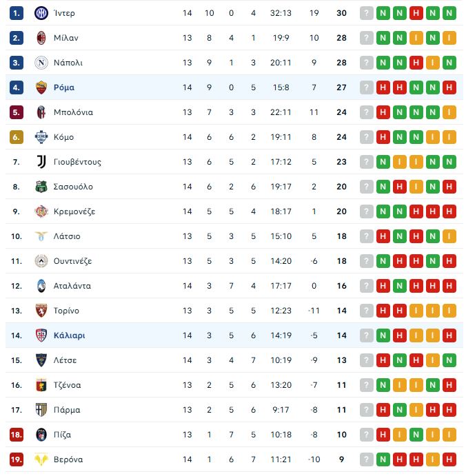Click the Torino bull crest
Image resolution: width=466 pixels, height=476 pixels.
(41, 311)
